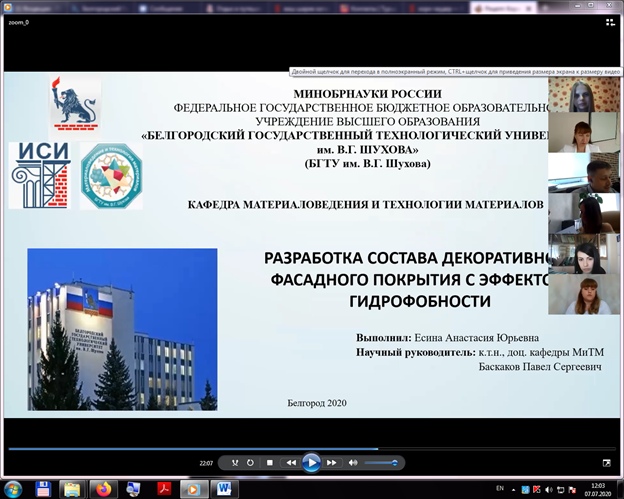Turn on shuffle in the player controls
This screenshot has width=624, height=499.
coord(235,463)
